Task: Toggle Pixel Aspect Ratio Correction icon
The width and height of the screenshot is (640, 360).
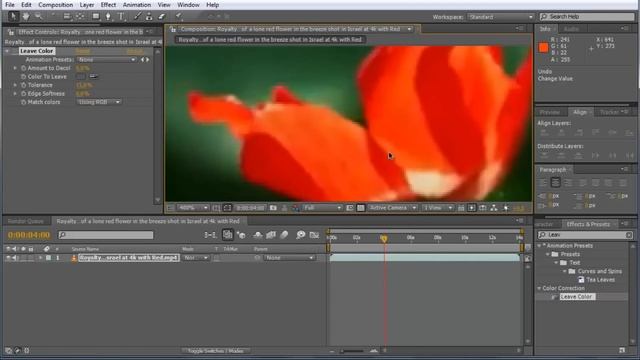Action: point(461,208)
